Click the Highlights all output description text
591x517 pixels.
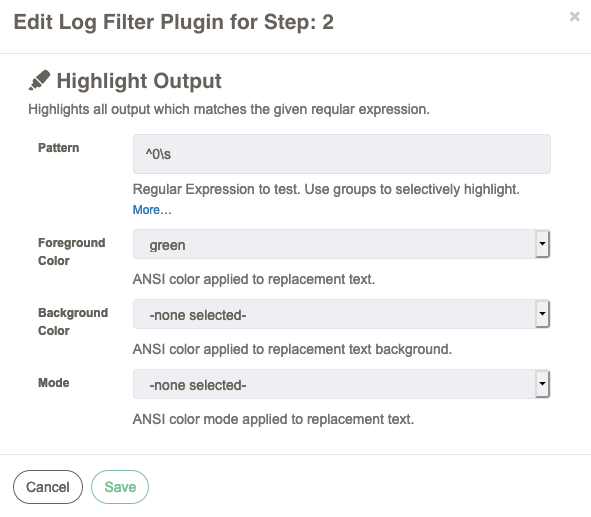coord(229,109)
